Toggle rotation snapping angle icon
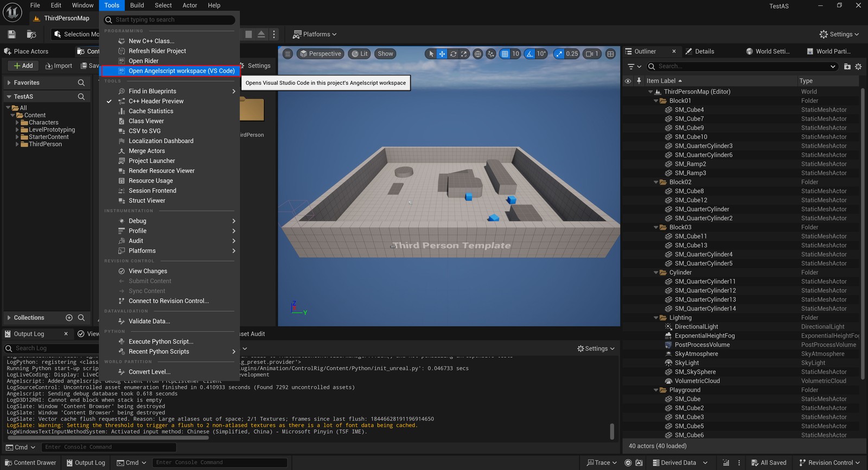Screen dimensions: 868x470 click(x=530, y=54)
